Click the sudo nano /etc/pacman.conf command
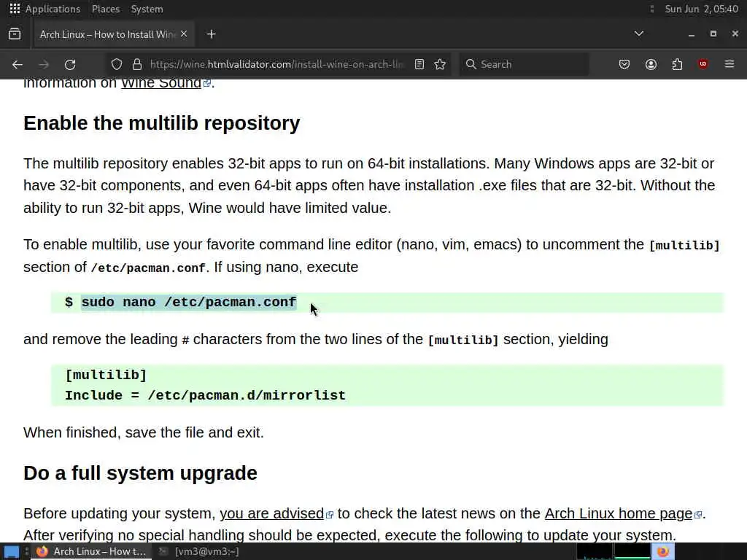Viewport: 747px width, 560px height. (189, 303)
